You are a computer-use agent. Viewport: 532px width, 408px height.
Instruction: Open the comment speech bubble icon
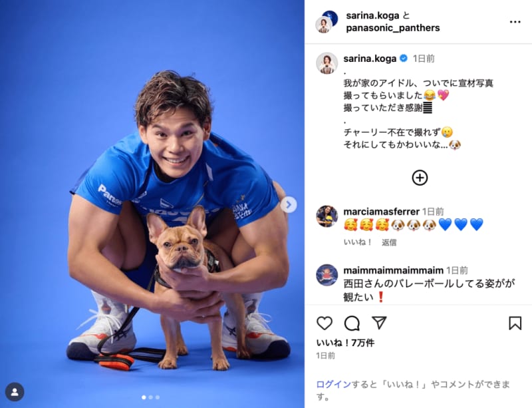(x=352, y=323)
